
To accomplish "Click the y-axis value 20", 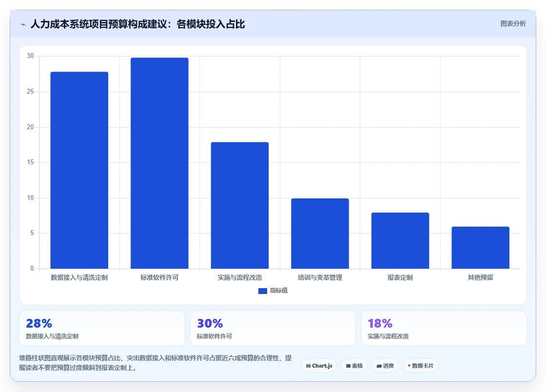I will (30, 127).
